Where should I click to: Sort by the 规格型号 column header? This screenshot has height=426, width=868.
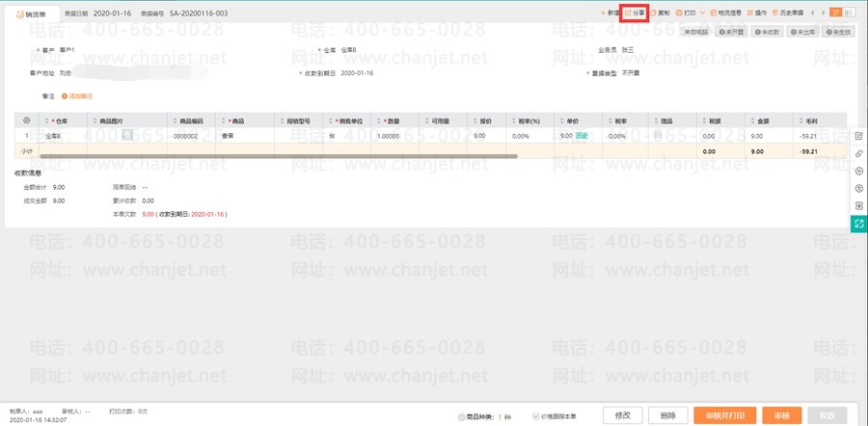(298, 120)
